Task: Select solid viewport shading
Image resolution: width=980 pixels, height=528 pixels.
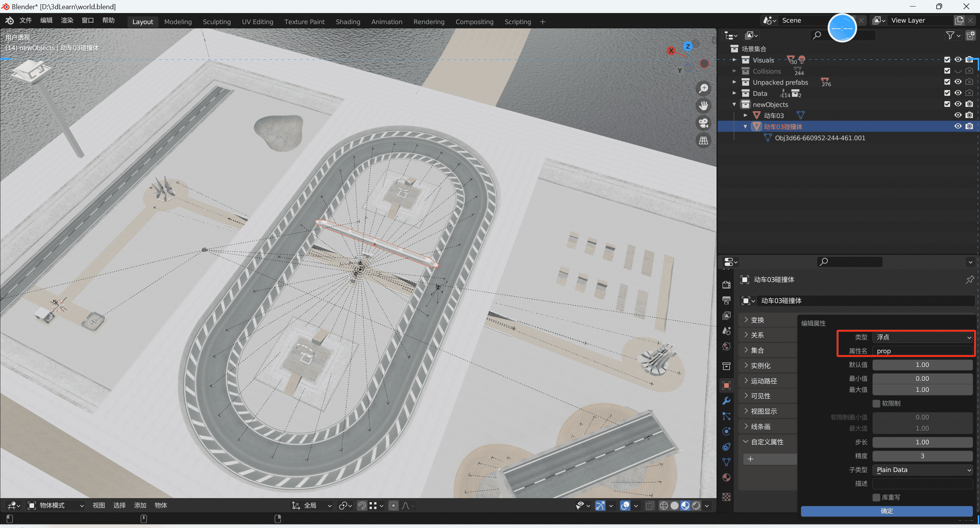Action: (x=674, y=506)
